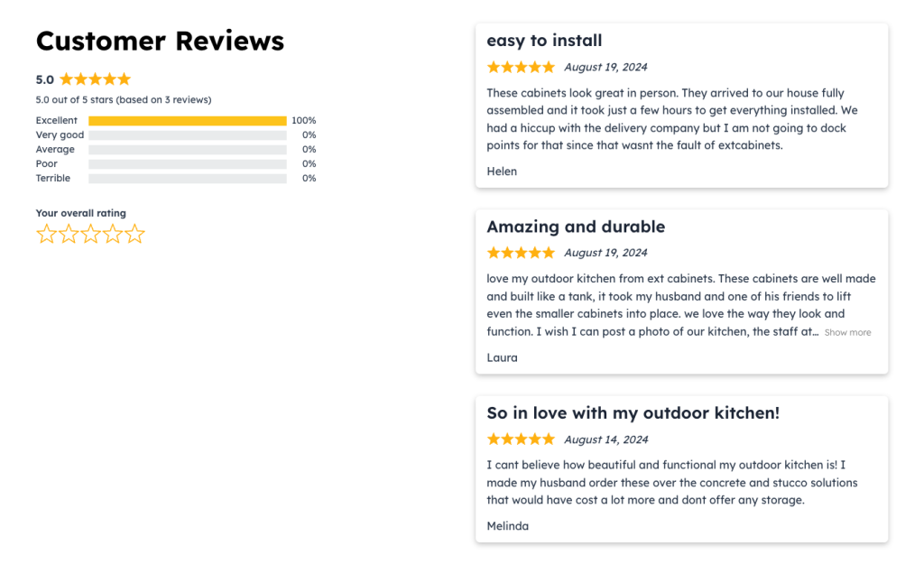Screen dimensions: 924x574
Task: Click the third star under Your overall rating
Action: tap(90, 234)
